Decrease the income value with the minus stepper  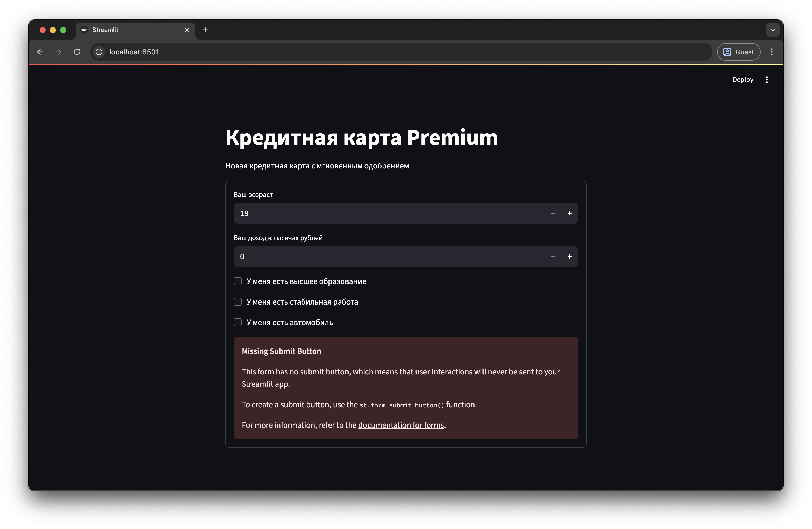(x=553, y=256)
